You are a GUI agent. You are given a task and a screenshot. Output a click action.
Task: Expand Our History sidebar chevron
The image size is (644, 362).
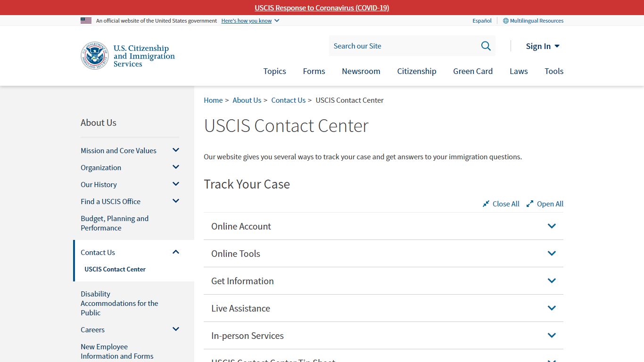coord(176,184)
